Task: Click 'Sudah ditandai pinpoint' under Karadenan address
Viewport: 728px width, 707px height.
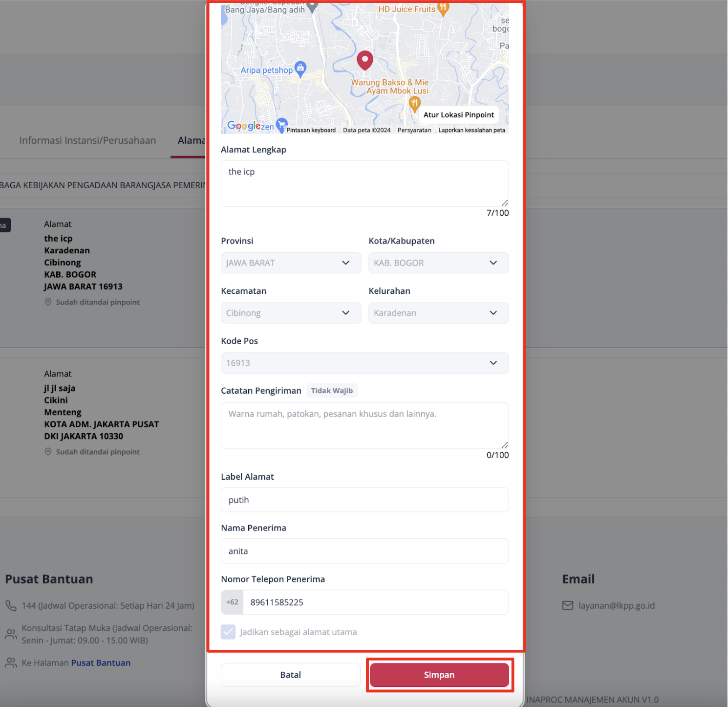Action: click(x=98, y=302)
